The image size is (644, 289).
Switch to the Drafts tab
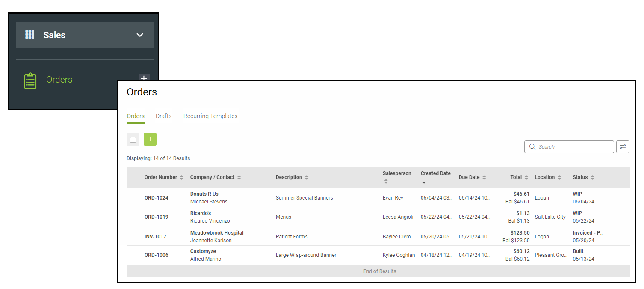pyautogui.click(x=164, y=116)
